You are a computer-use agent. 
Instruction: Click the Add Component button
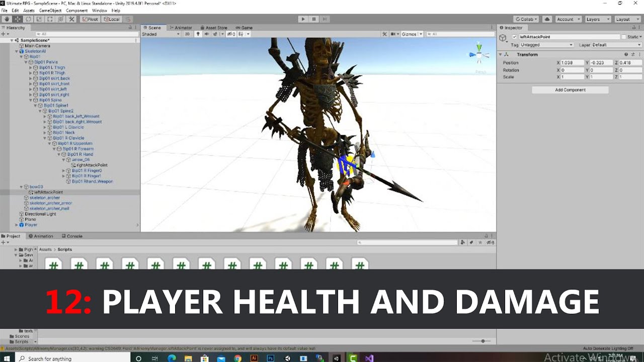coord(570,90)
